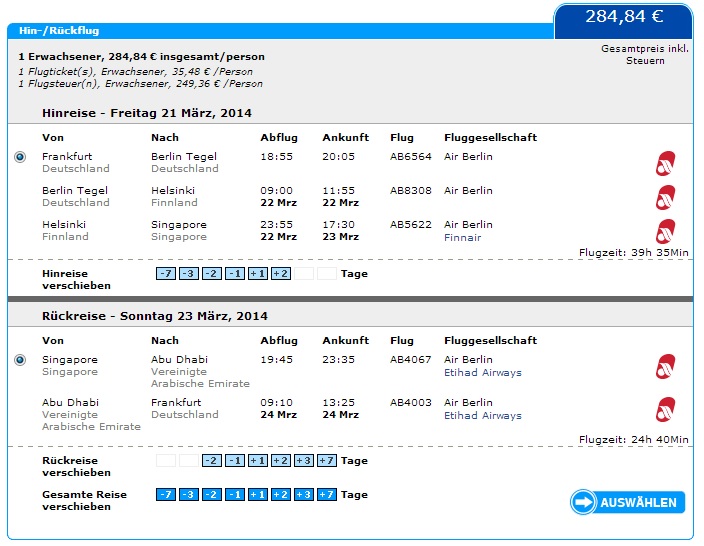Screen dimensions: 704x546
Task: Click departure time 19:45
Action: coord(276,359)
